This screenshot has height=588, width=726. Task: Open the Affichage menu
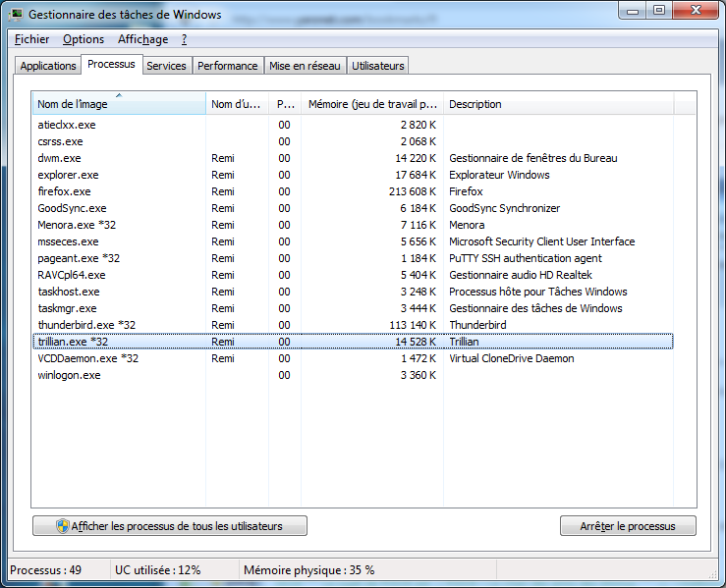[142, 39]
